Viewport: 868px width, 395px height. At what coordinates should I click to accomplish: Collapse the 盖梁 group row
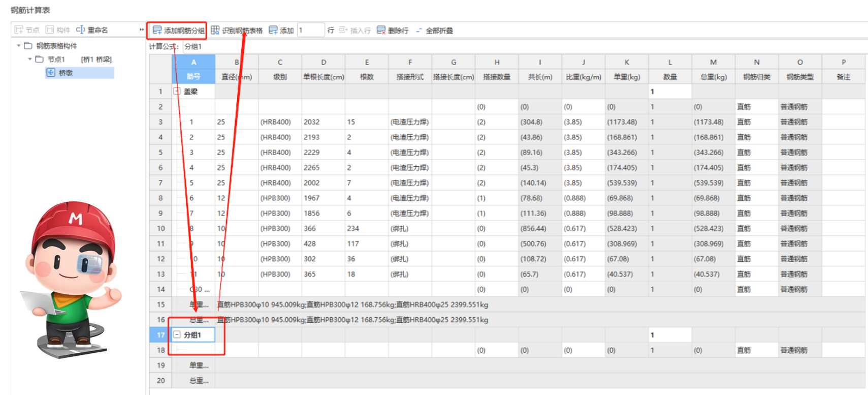point(177,92)
